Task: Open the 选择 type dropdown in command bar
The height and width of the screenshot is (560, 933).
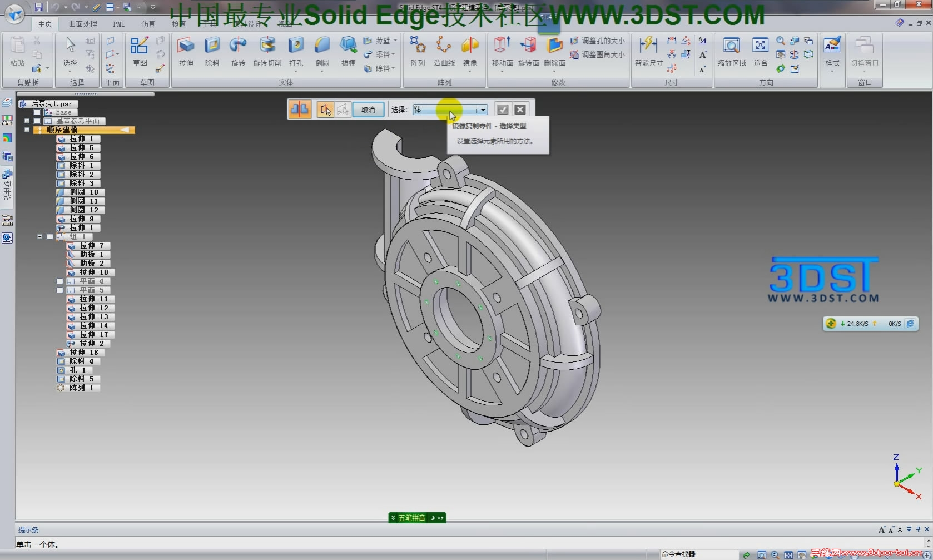Action: [x=483, y=110]
